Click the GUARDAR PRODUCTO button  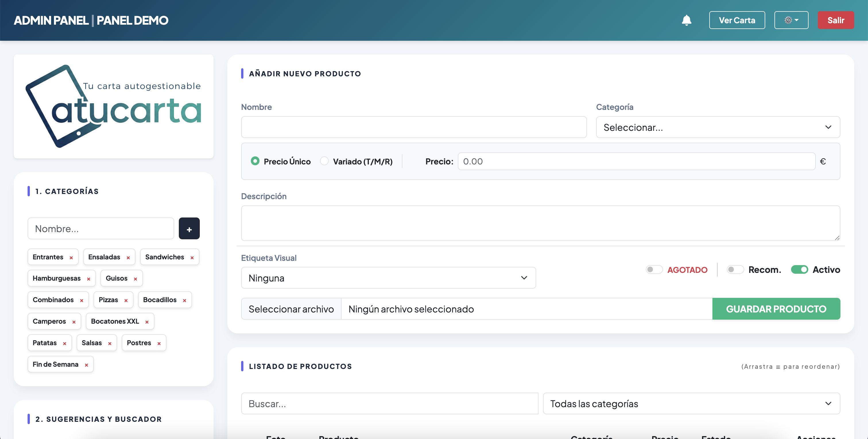point(776,309)
